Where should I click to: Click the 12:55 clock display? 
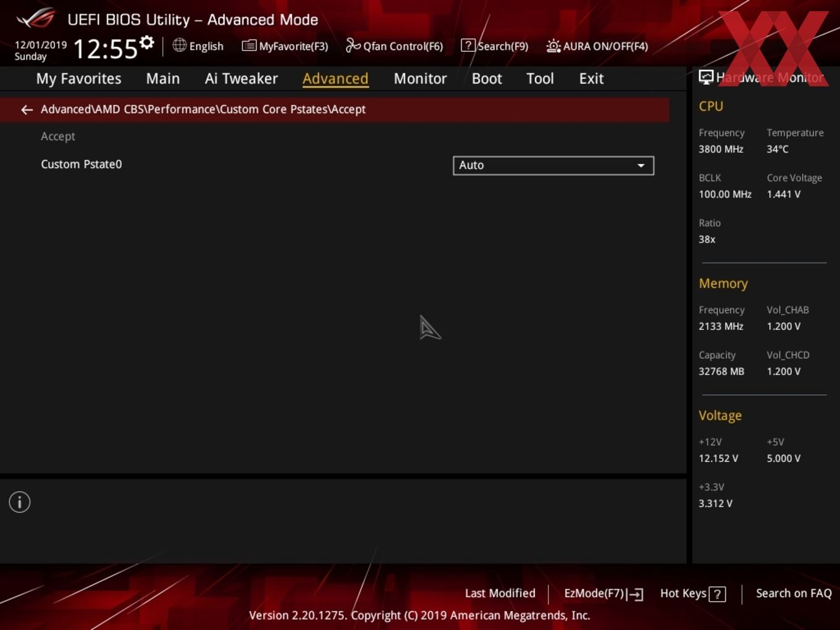(x=105, y=49)
